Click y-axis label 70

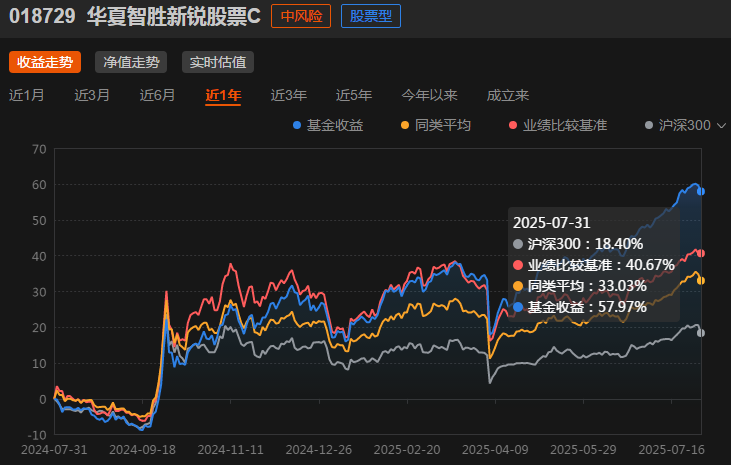[39, 149]
